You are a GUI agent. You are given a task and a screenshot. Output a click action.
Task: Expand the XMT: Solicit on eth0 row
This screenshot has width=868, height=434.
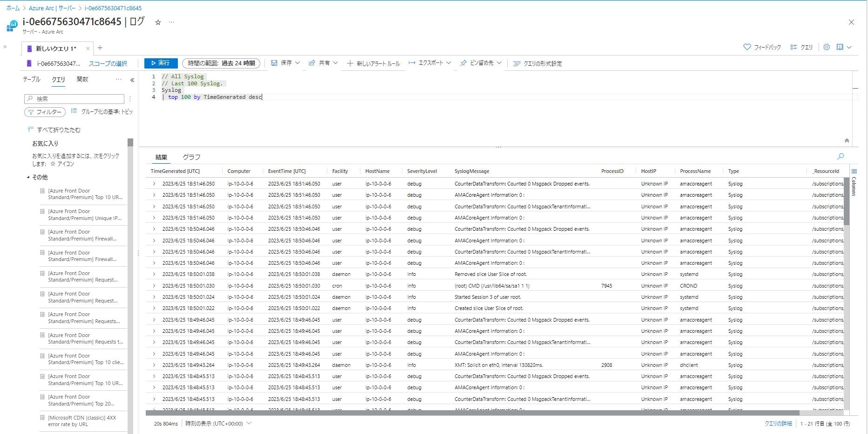[154, 365]
